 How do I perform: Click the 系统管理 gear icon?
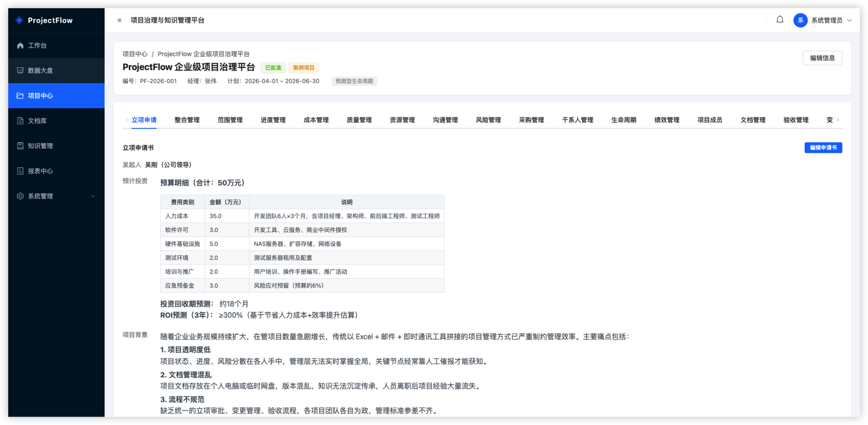(x=20, y=196)
